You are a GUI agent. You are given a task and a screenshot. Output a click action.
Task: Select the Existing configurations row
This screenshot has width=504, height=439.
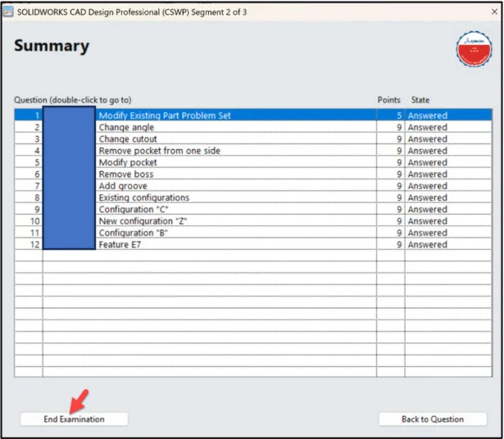pyautogui.click(x=143, y=197)
